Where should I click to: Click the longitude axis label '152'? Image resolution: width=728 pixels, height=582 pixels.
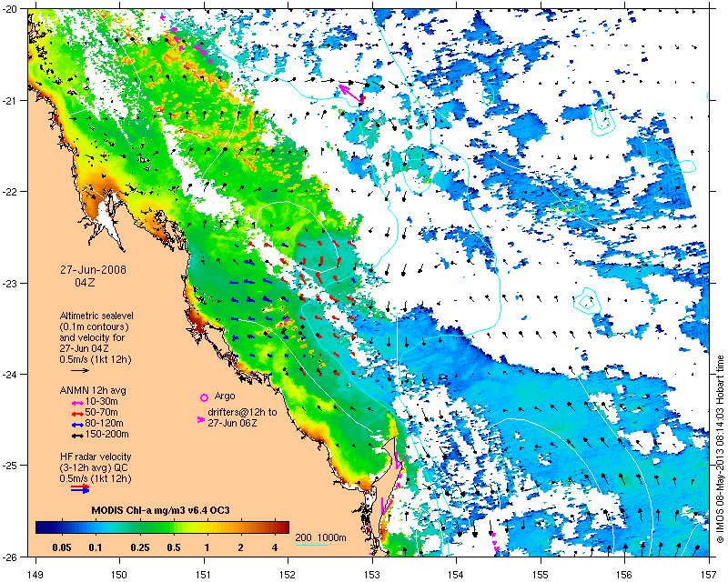[288, 575]
